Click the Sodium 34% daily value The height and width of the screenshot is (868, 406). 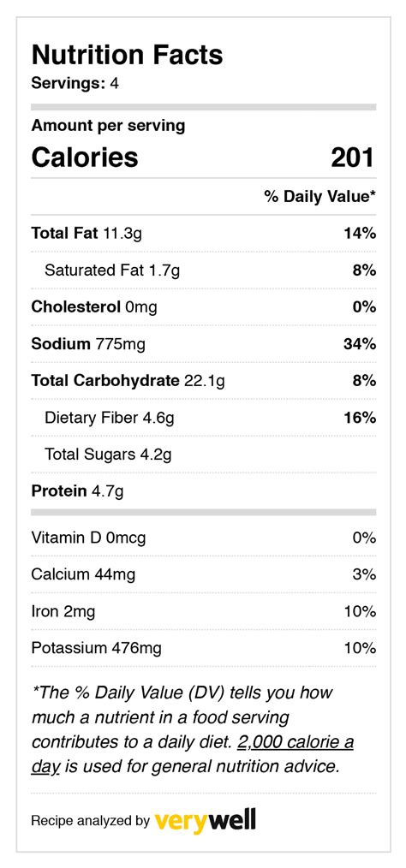[x=360, y=344]
